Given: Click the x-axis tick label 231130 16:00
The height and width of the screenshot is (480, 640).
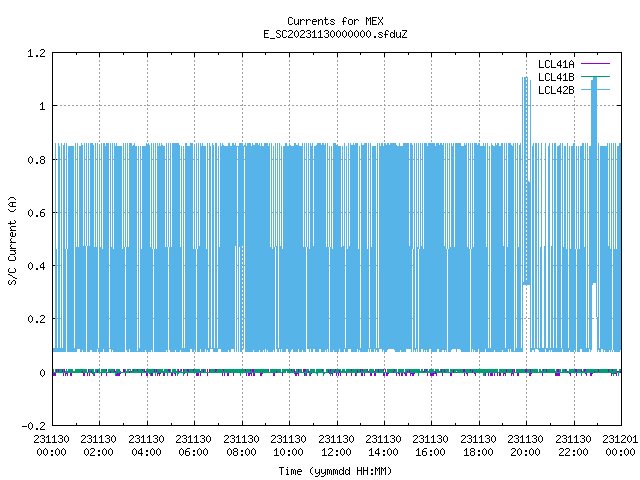Looking at the screenshot, I should pyautogui.click(x=431, y=446).
